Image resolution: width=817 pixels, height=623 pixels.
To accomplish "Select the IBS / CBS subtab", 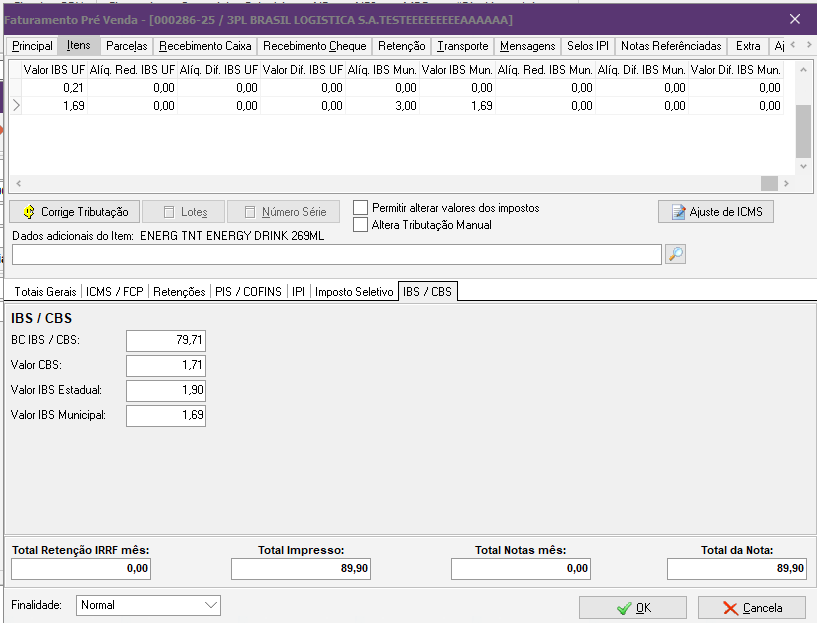I will [427, 291].
